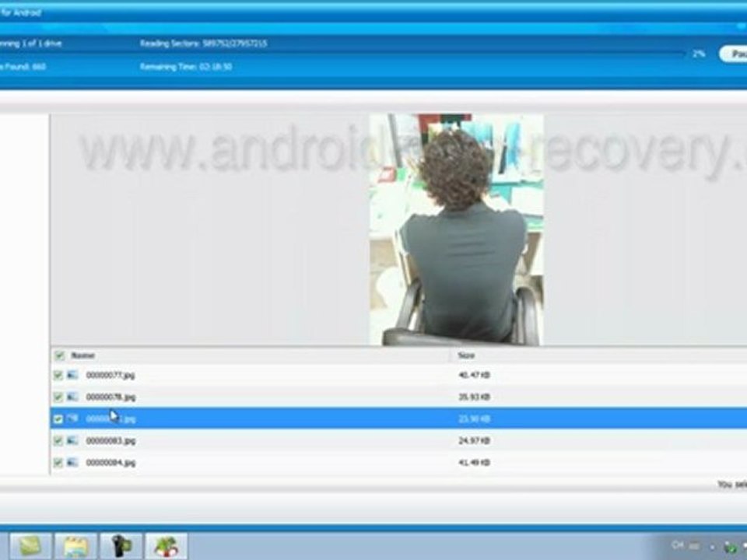Click the 2% progress percentage label
The width and height of the screenshot is (747, 560).
point(699,54)
